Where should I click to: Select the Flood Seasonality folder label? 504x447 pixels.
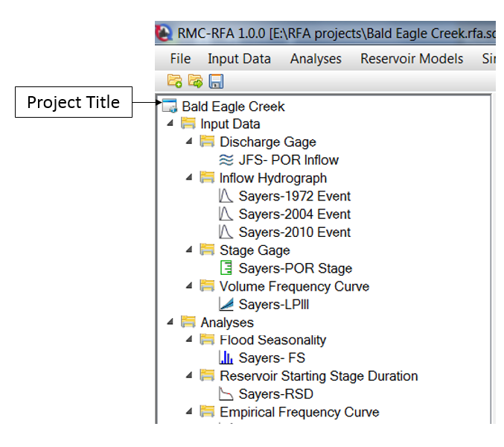[x=272, y=340]
